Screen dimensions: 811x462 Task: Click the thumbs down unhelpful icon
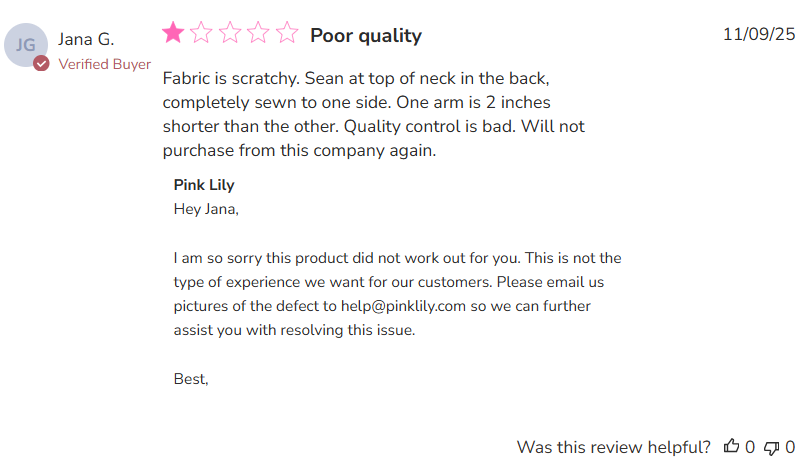(x=771, y=447)
